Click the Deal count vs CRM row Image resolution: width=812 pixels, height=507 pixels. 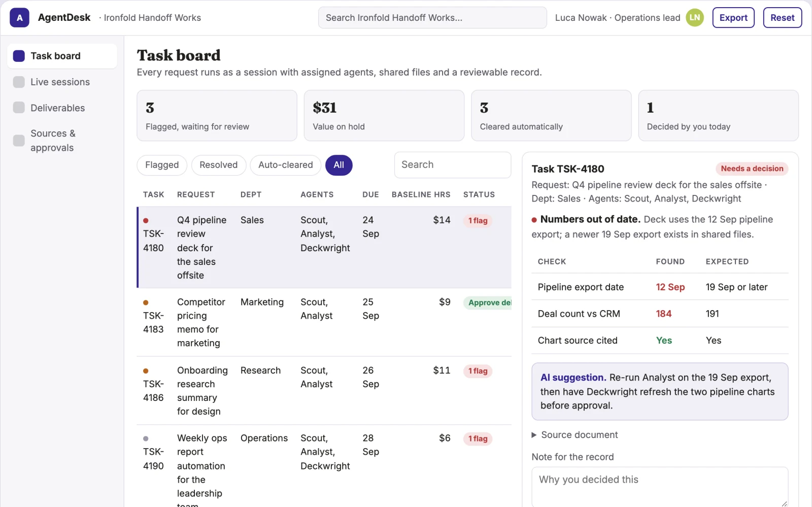660,314
